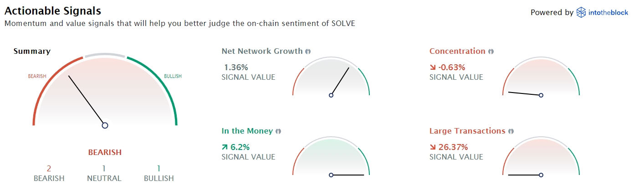Viewport: 644px width, 196px height.
Task: Select the Large Transactions signal title
Action: point(467,131)
